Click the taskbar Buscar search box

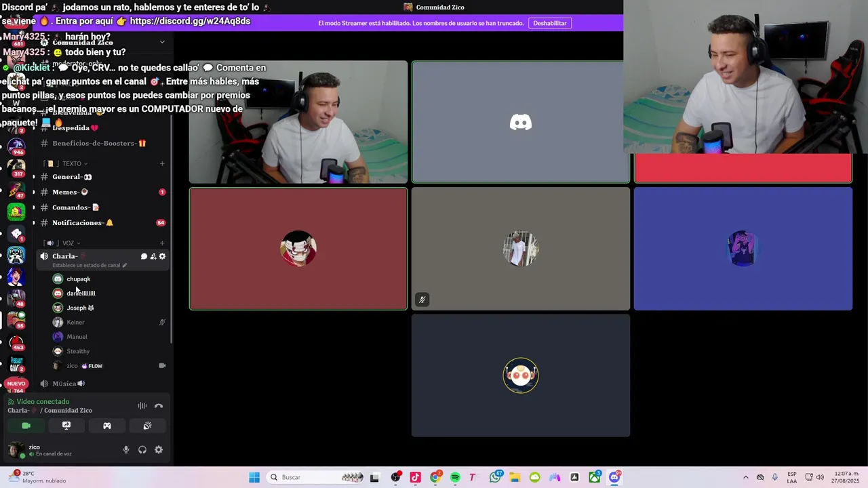point(316,477)
